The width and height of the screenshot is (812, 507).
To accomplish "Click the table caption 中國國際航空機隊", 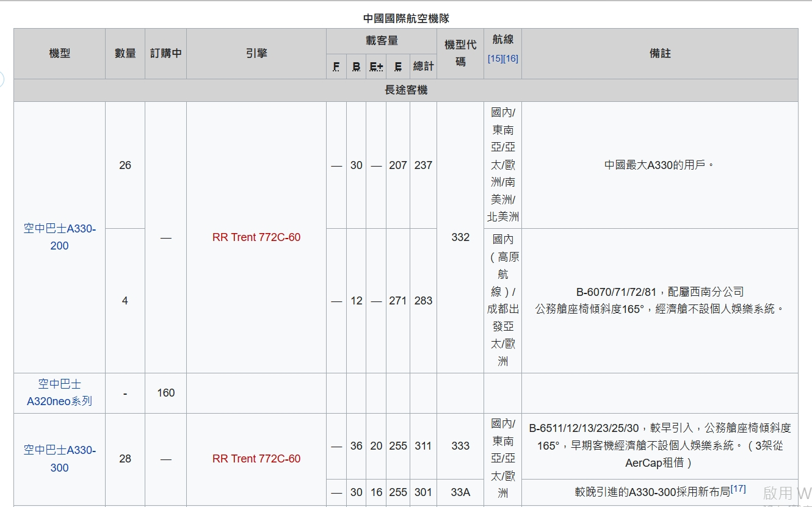I will click(x=406, y=19).
